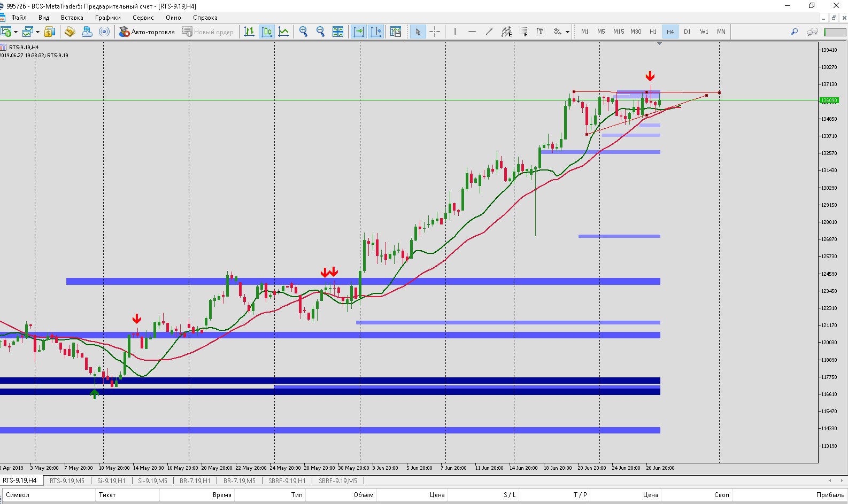The width and height of the screenshot is (848, 504).
Task: Select the vertical line drawing tool
Action: pyautogui.click(x=455, y=32)
